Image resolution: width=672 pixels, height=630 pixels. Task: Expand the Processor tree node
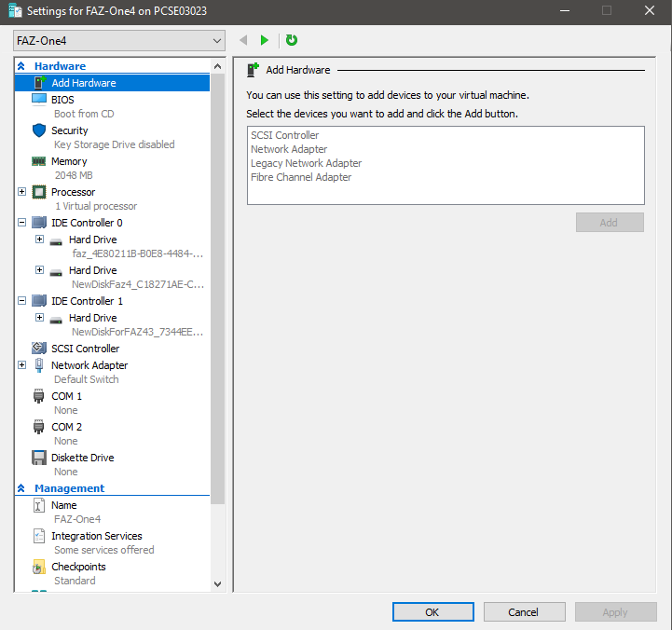pos(22,192)
